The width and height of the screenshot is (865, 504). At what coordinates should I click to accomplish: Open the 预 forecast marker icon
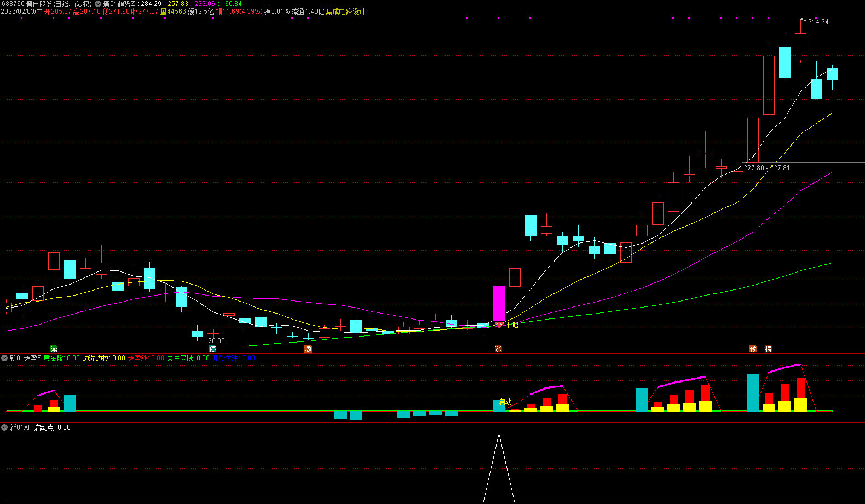[753, 349]
